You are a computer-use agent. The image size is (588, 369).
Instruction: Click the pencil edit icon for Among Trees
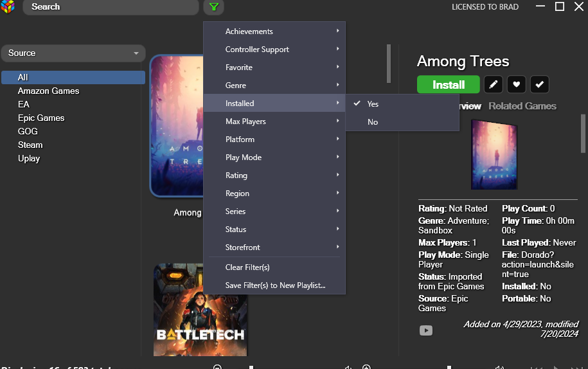coord(493,84)
